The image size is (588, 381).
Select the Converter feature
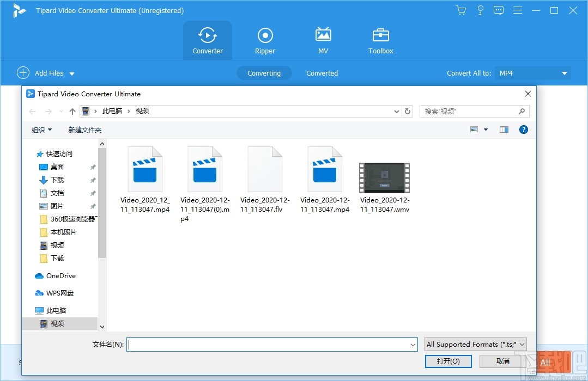208,40
